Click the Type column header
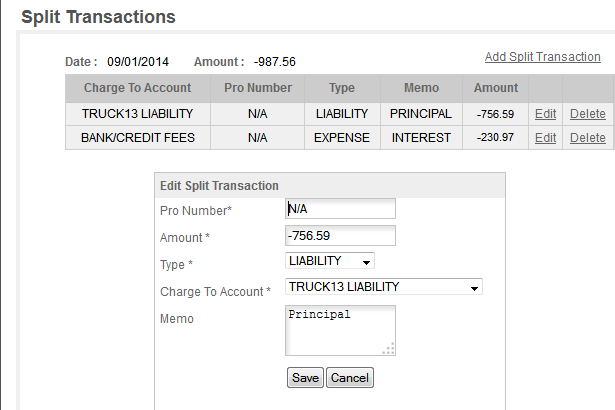The width and height of the screenshot is (615, 410). click(342, 88)
